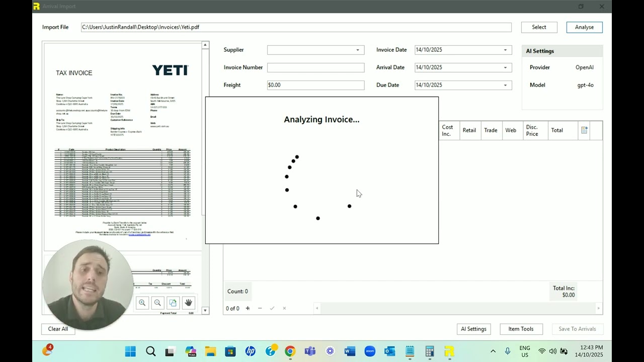Open Zoom from the taskbar

(370, 351)
